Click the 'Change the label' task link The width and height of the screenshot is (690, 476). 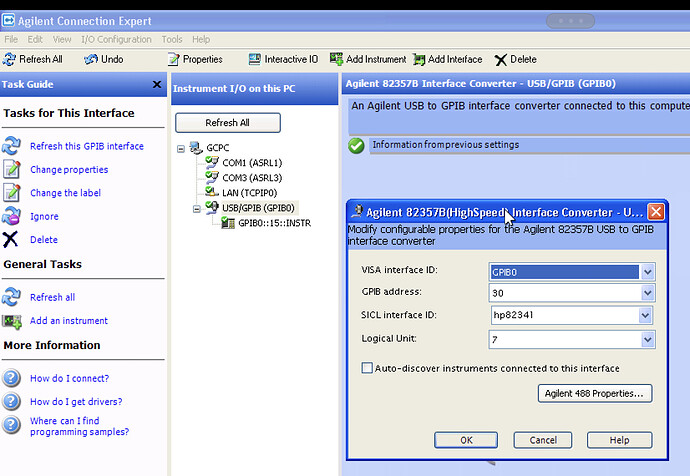(66, 193)
